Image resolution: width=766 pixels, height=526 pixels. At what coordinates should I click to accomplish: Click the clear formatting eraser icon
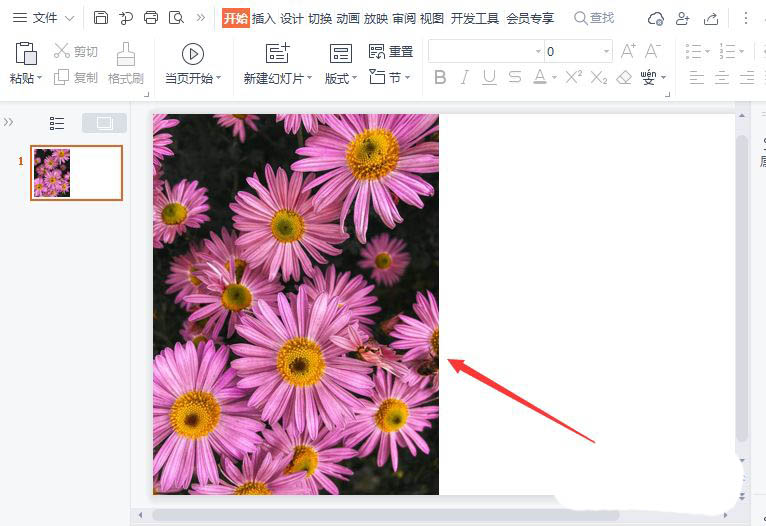(624, 77)
